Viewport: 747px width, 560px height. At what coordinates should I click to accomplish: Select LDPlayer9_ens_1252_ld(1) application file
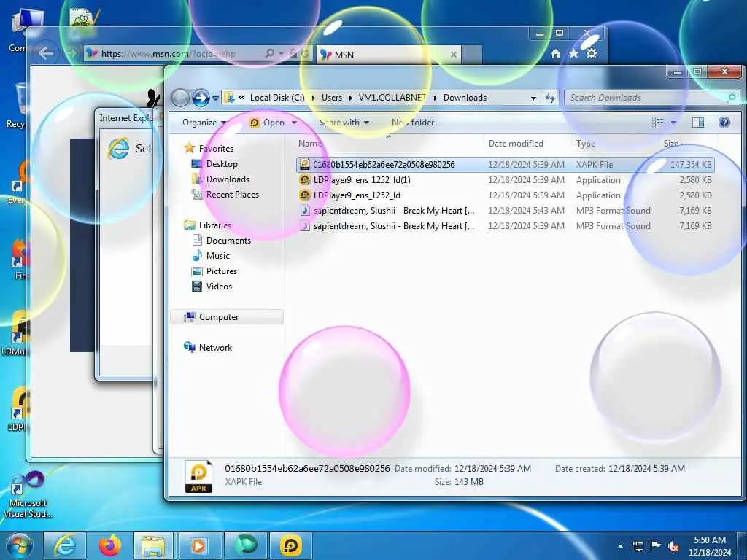point(505,180)
